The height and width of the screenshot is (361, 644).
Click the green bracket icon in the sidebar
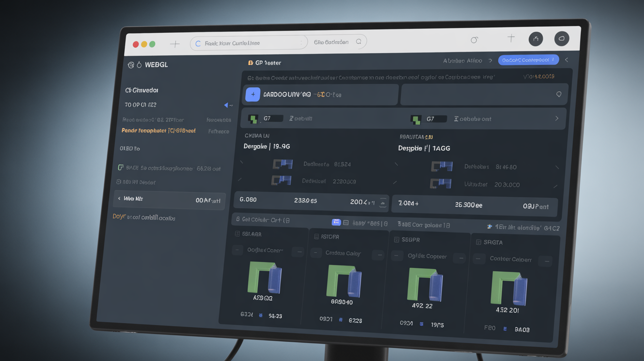121,168
